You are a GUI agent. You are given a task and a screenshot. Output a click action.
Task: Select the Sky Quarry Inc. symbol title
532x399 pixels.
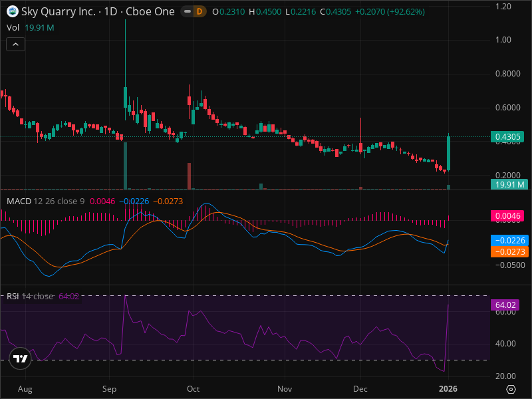(98, 11)
